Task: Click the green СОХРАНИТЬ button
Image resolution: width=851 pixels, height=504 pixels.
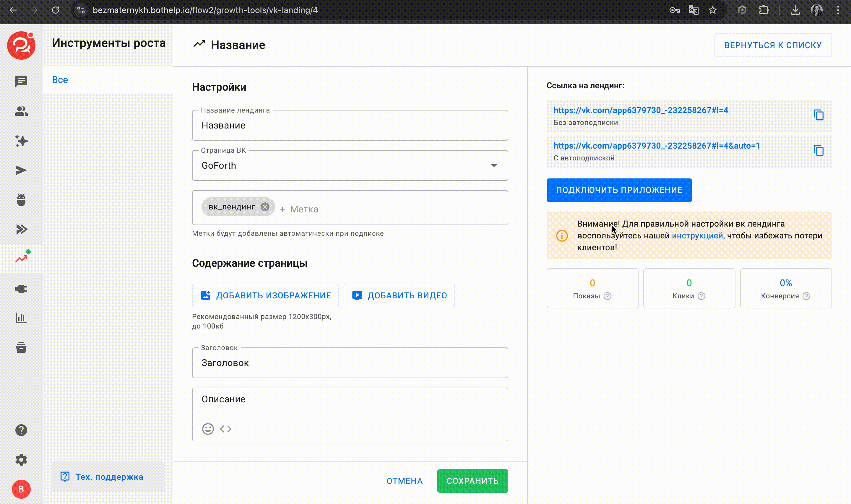Action: click(x=472, y=481)
